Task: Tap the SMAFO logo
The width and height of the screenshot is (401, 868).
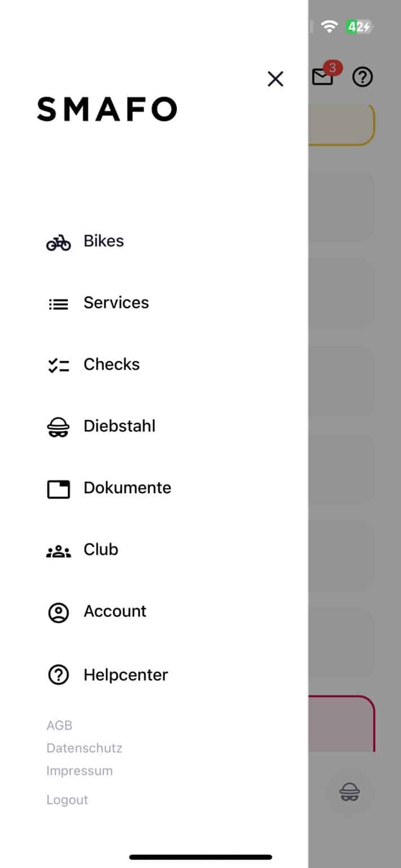Action: 107,109
